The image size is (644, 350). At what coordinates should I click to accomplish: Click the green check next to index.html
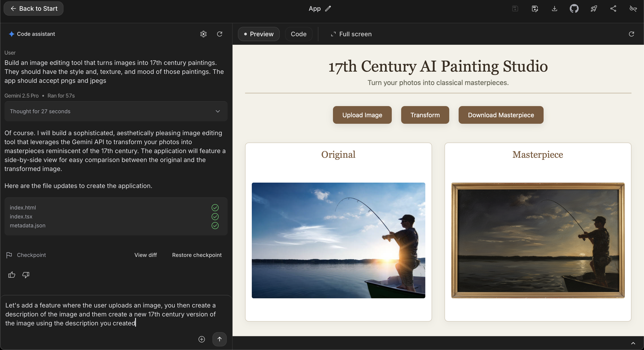click(x=215, y=207)
